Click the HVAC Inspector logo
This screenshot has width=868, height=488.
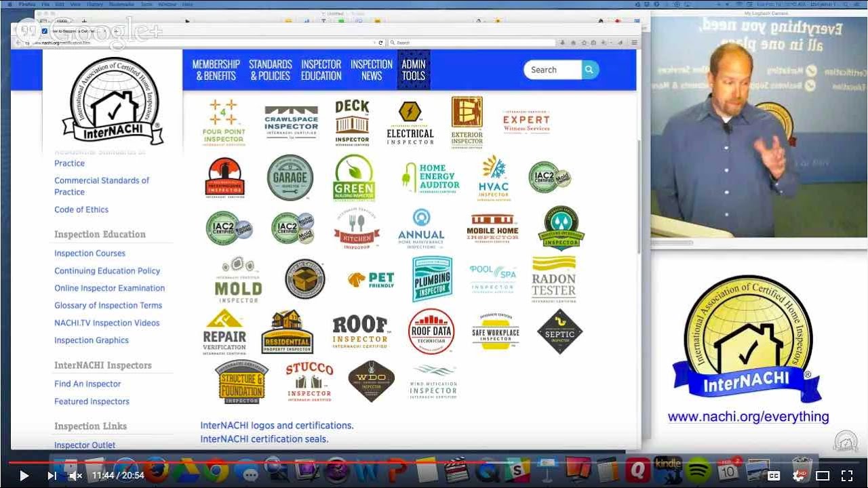(494, 178)
